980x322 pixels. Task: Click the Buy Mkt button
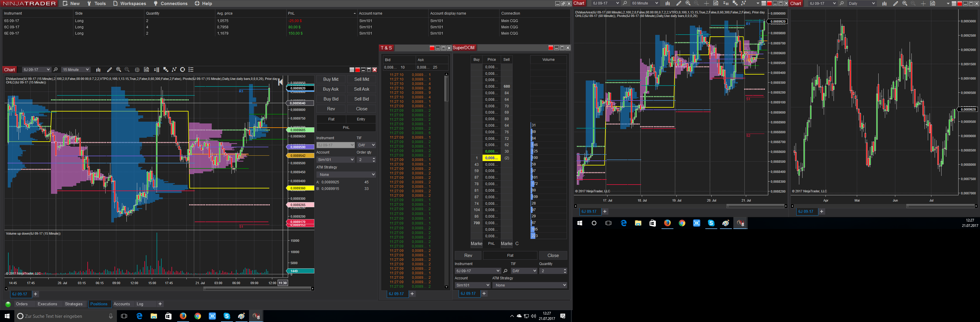point(331,79)
